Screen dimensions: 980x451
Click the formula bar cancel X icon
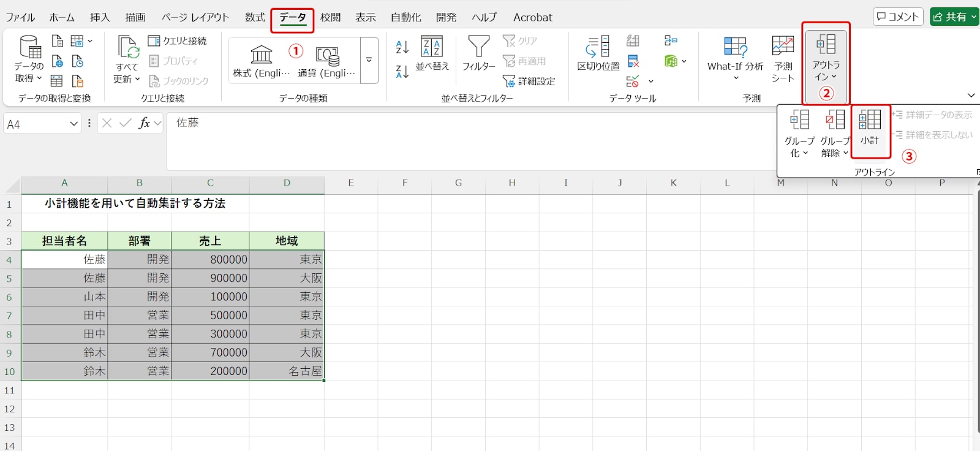coord(107,123)
